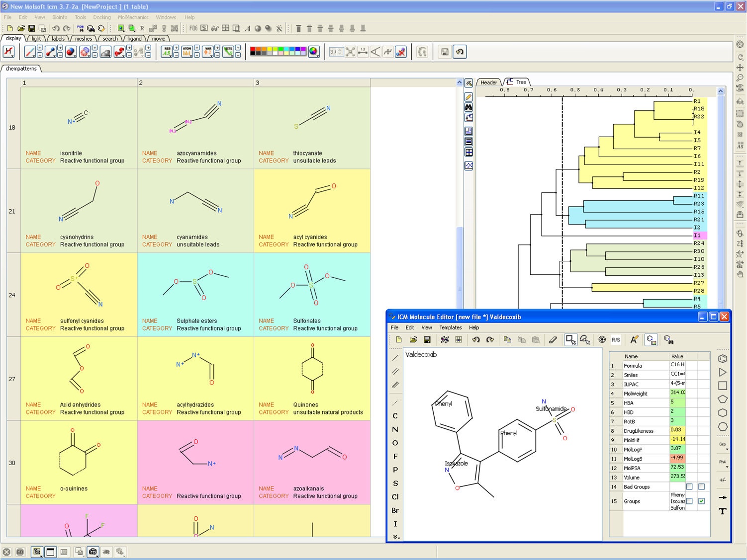Click the FOG toggle in main toolbar

[193, 28]
